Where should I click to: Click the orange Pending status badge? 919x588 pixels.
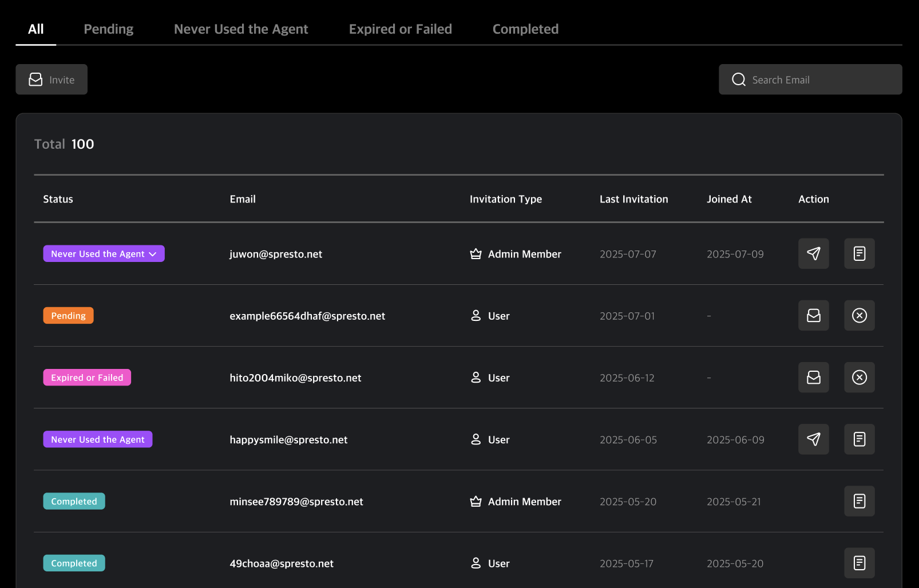(68, 316)
